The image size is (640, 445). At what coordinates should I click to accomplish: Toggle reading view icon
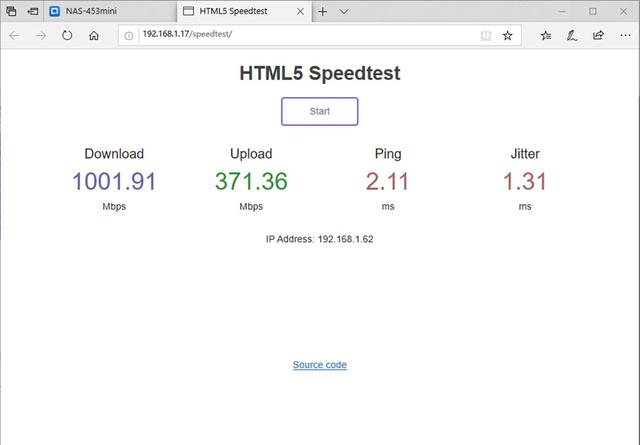pyautogui.click(x=486, y=36)
